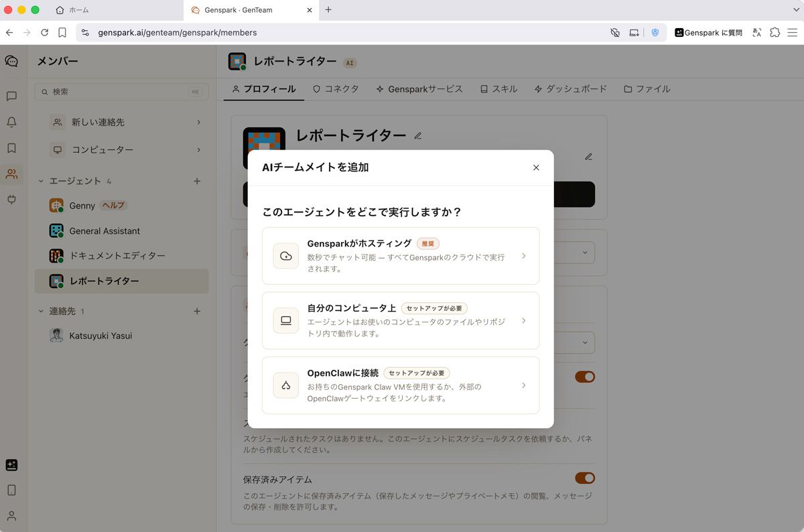Close the AI teammate dialog
The width and height of the screenshot is (804, 532).
tap(536, 168)
